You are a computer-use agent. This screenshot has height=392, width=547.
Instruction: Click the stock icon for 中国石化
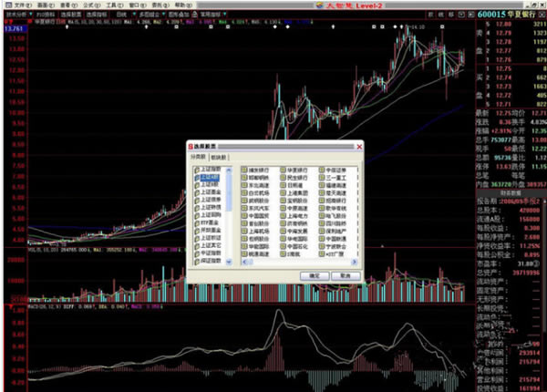click(283, 246)
